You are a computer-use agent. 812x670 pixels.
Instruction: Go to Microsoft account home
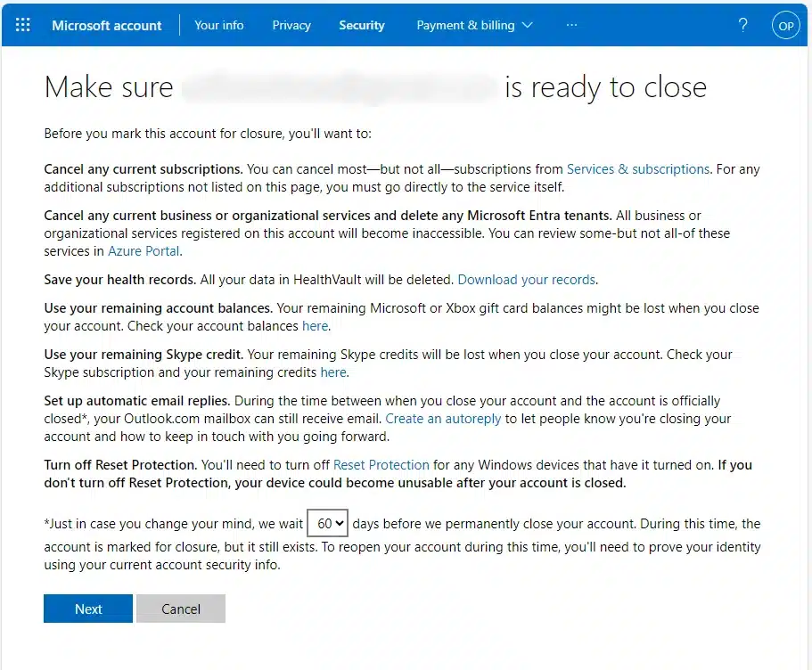[x=107, y=25]
